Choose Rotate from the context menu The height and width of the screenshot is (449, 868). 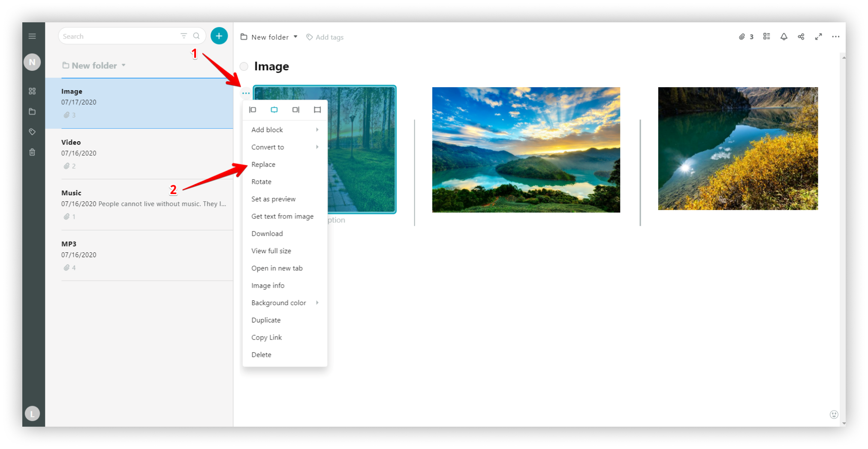pyautogui.click(x=285, y=182)
